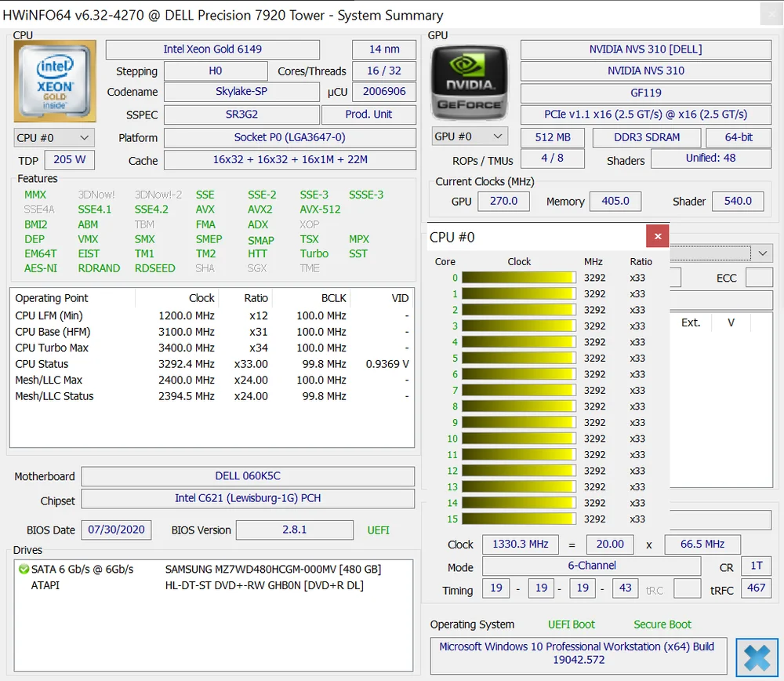Screen dimensions: 784x681
Task: Select the Mesh/LLC Status row
Action: 212,395
